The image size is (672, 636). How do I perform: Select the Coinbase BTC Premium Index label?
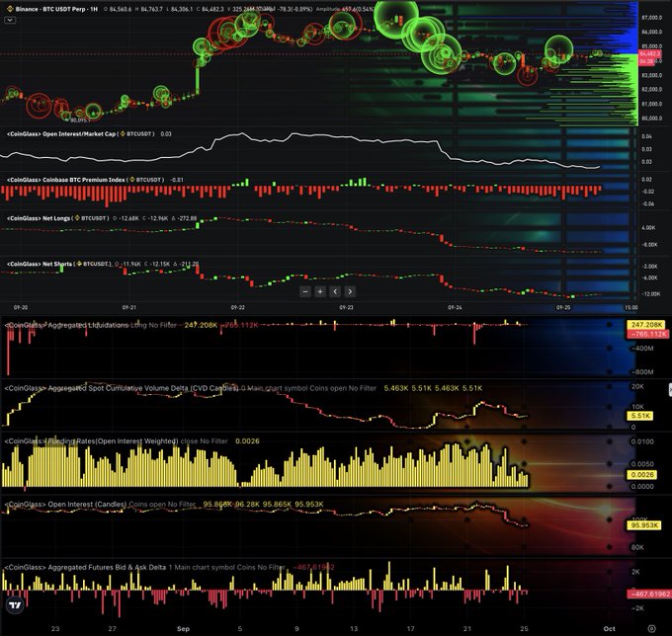66,180
